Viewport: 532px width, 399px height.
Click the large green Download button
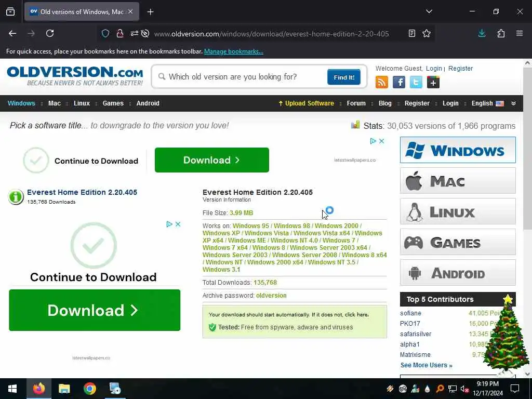tap(95, 310)
